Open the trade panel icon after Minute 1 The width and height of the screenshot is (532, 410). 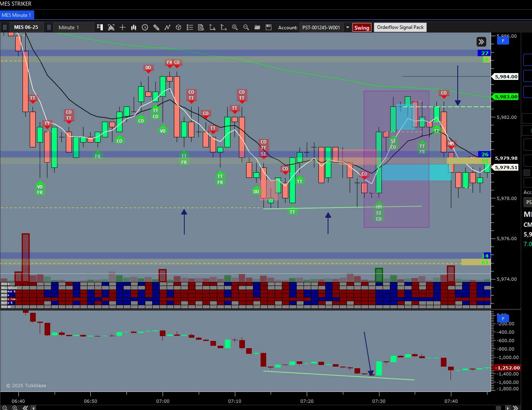pyautogui.click(x=100, y=27)
